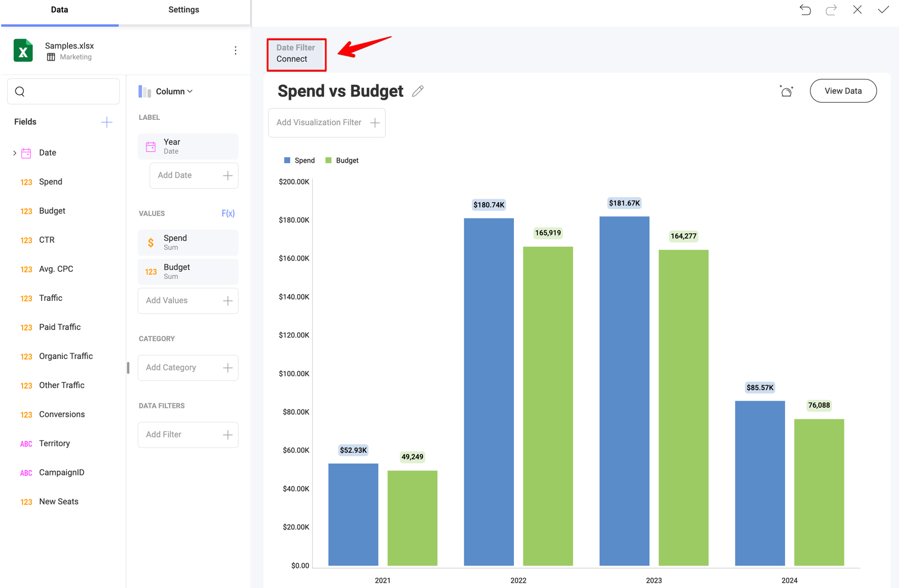Click the Add Date placeholder
This screenshot has width=899, height=588.
point(194,176)
